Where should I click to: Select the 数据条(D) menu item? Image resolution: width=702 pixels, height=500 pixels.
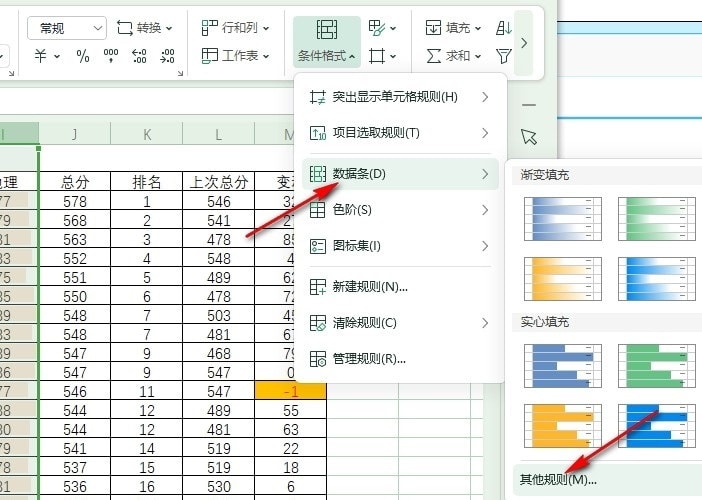pos(400,174)
